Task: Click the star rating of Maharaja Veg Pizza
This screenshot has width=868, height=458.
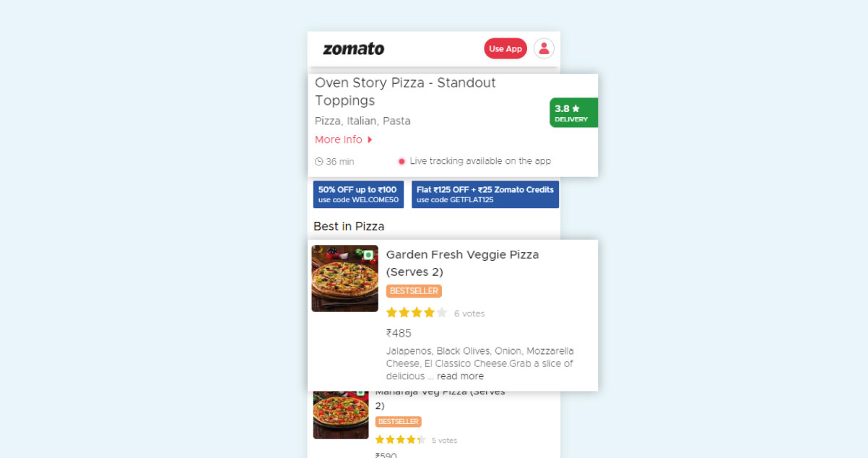Action: click(399, 440)
